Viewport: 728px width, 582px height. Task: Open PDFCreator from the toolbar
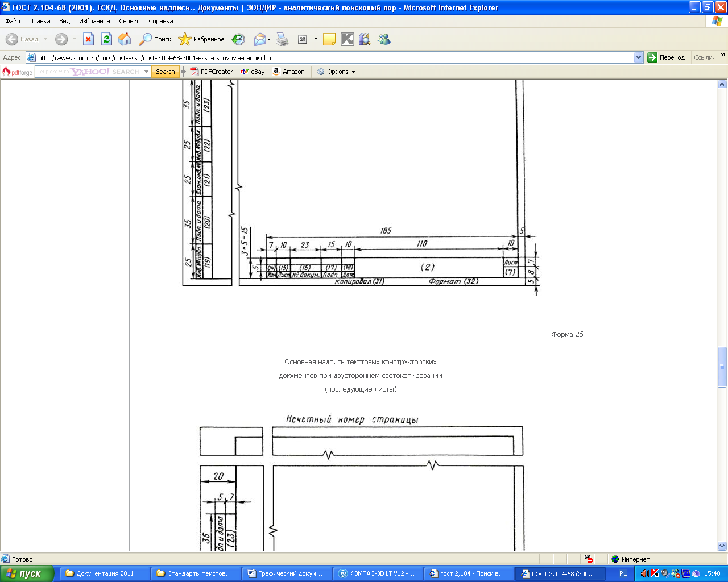point(211,72)
